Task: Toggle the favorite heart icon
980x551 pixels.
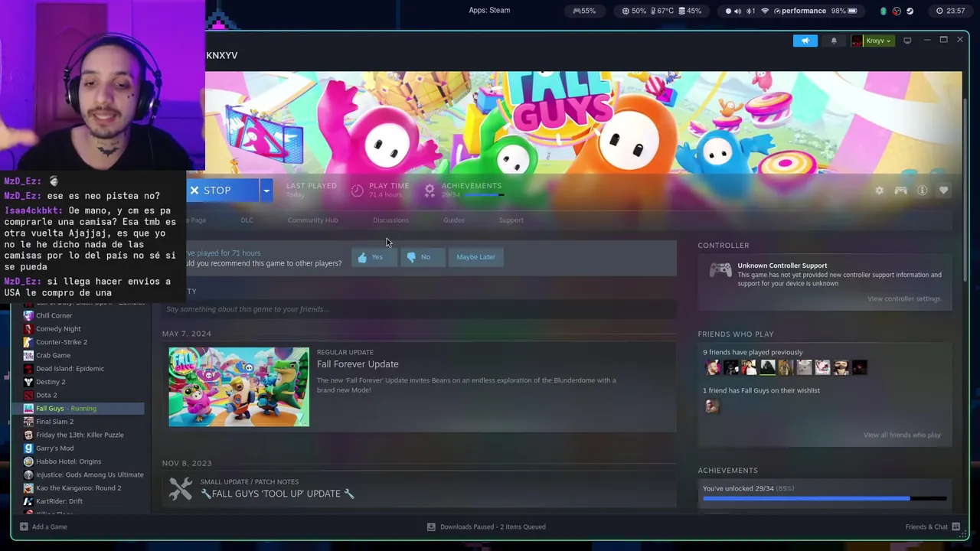Action: [x=943, y=191]
